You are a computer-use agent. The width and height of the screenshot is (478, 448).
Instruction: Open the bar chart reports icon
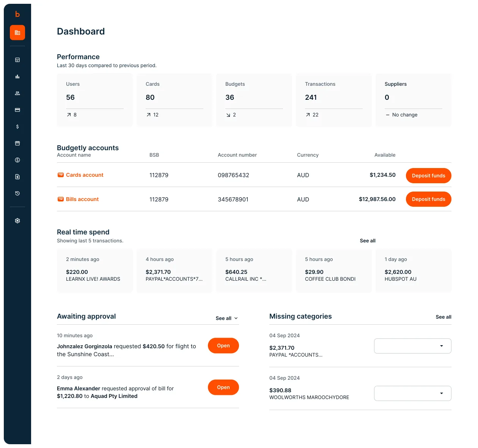coord(17,77)
